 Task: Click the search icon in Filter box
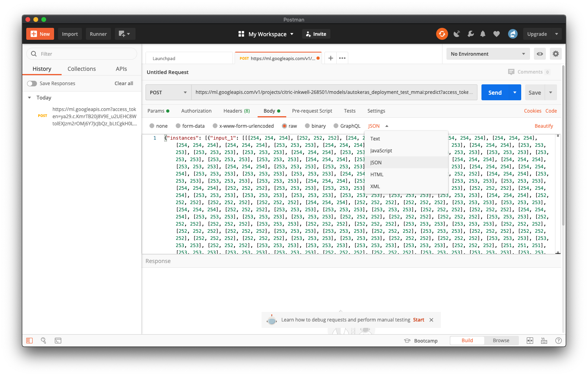[34, 54]
